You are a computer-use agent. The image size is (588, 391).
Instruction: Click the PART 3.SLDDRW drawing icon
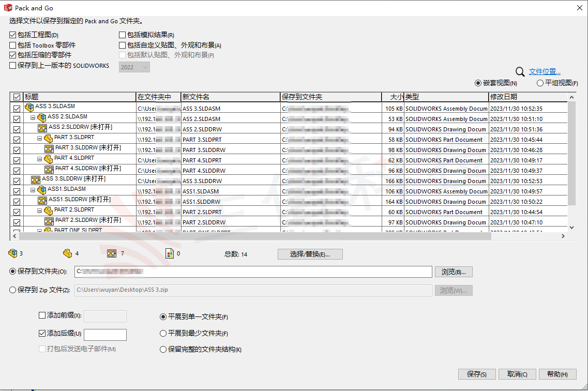[x=49, y=149]
